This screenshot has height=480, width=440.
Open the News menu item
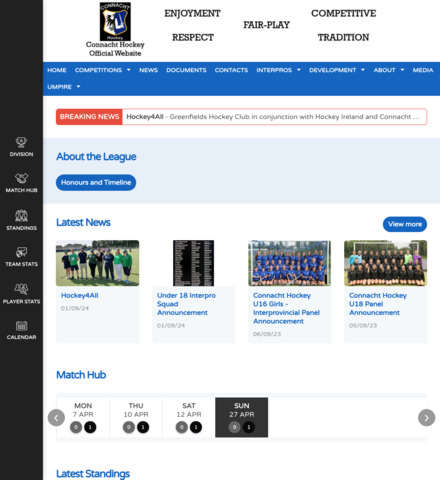(148, 70)
